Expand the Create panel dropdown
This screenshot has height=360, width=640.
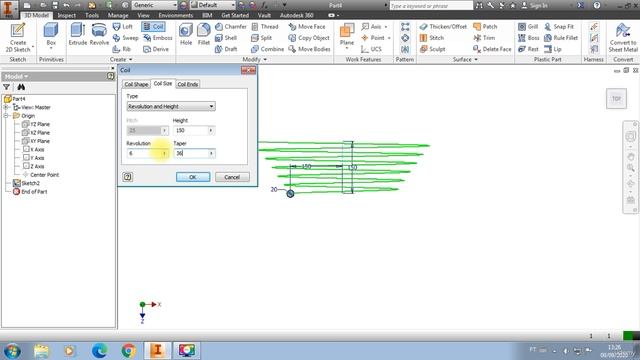[x=121, y=60]
